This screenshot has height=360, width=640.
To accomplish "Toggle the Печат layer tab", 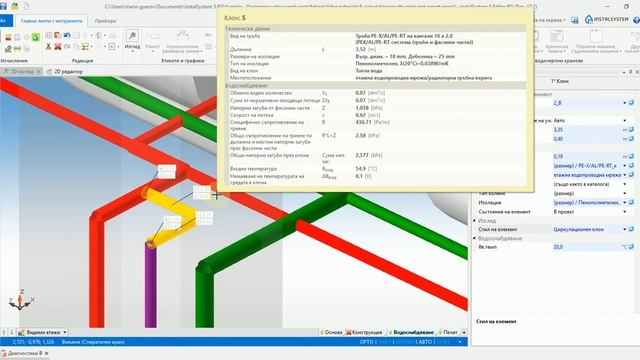I will 447,332.
